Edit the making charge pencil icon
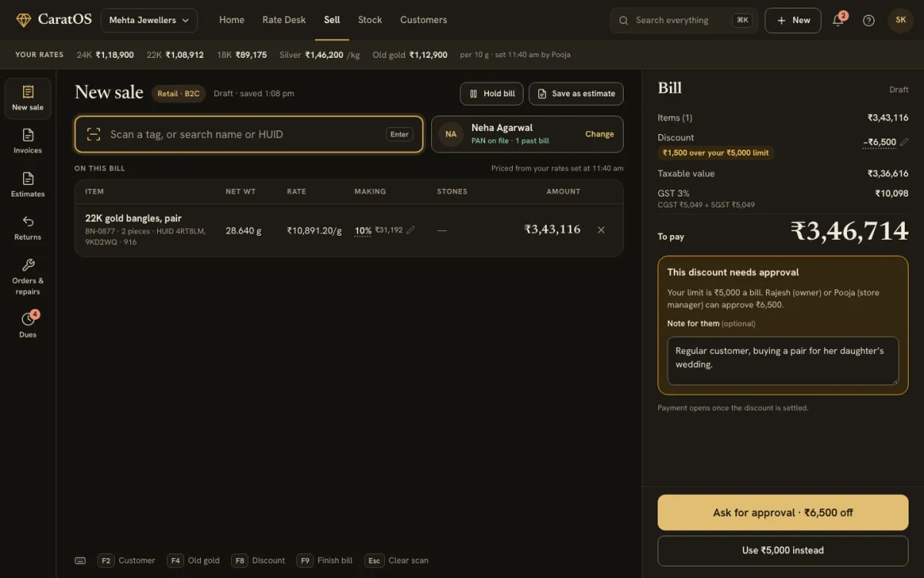Screen dimensions: 924x578 [410, 230]
